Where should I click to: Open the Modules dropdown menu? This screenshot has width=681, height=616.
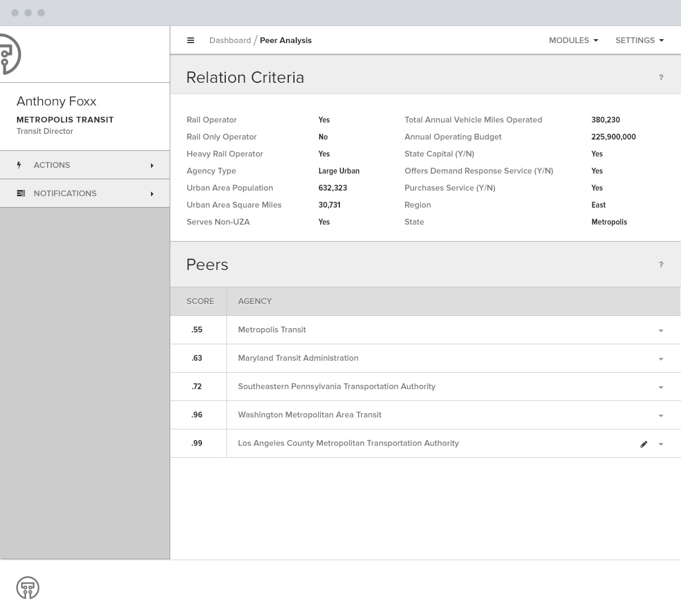[x=573, y=40]
